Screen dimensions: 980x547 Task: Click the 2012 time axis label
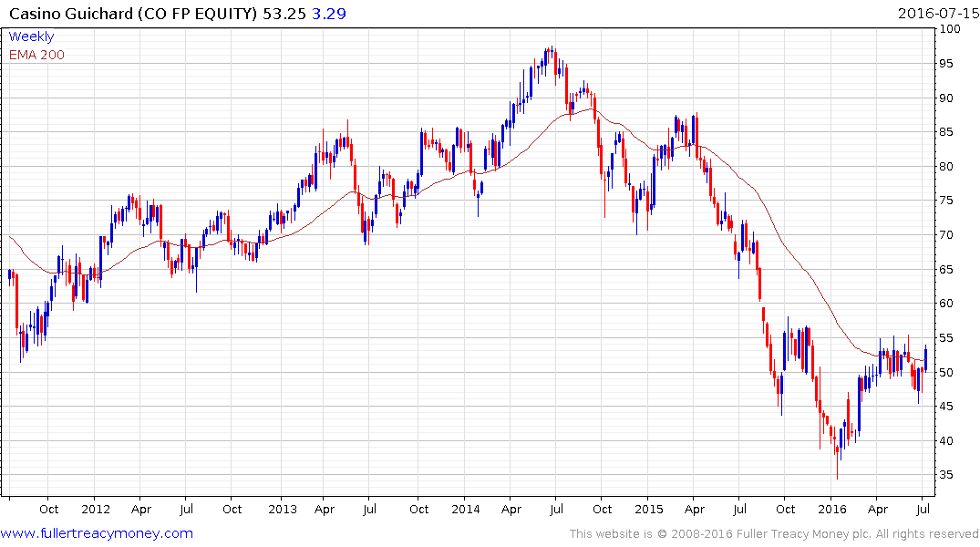tap(96, 509)
